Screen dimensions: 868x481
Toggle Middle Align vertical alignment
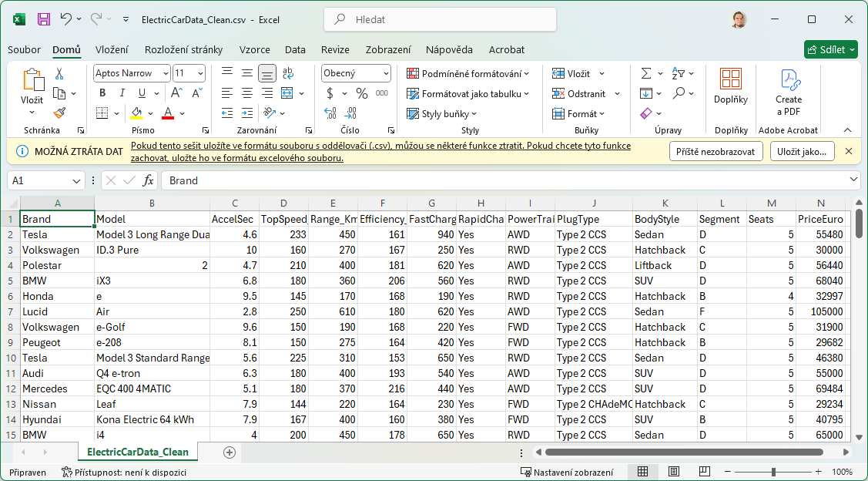pos(247,73)
